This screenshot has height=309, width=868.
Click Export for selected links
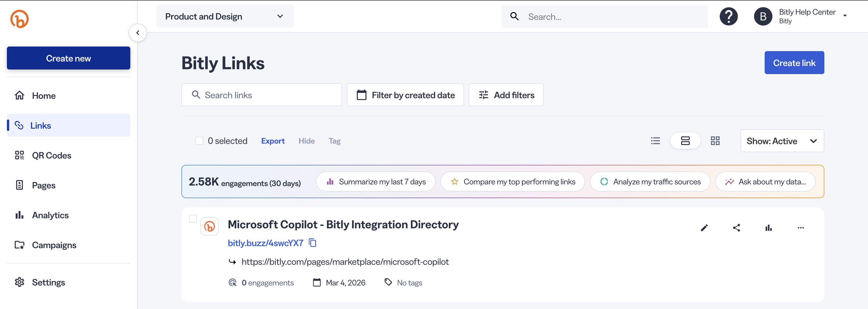[273, 141]
